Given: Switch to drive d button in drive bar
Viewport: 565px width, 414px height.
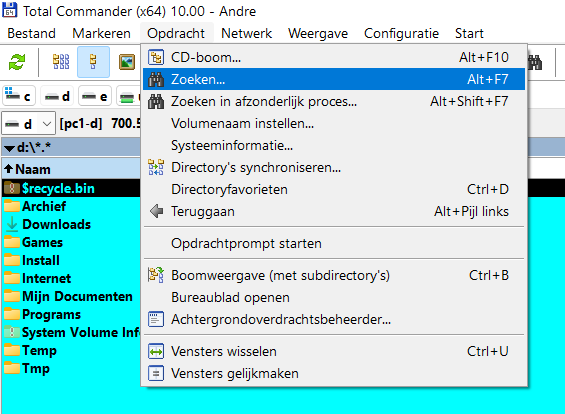Looking at the screenshot, I should (57, 96).
